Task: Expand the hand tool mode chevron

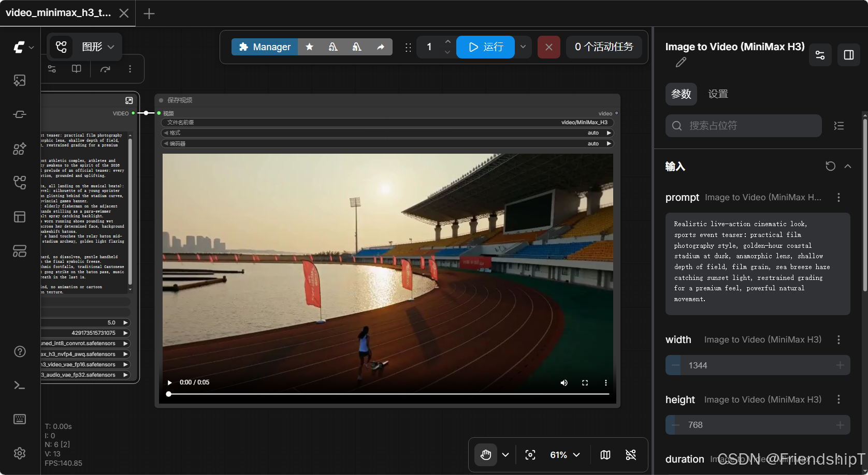Action: pos(505,455)
